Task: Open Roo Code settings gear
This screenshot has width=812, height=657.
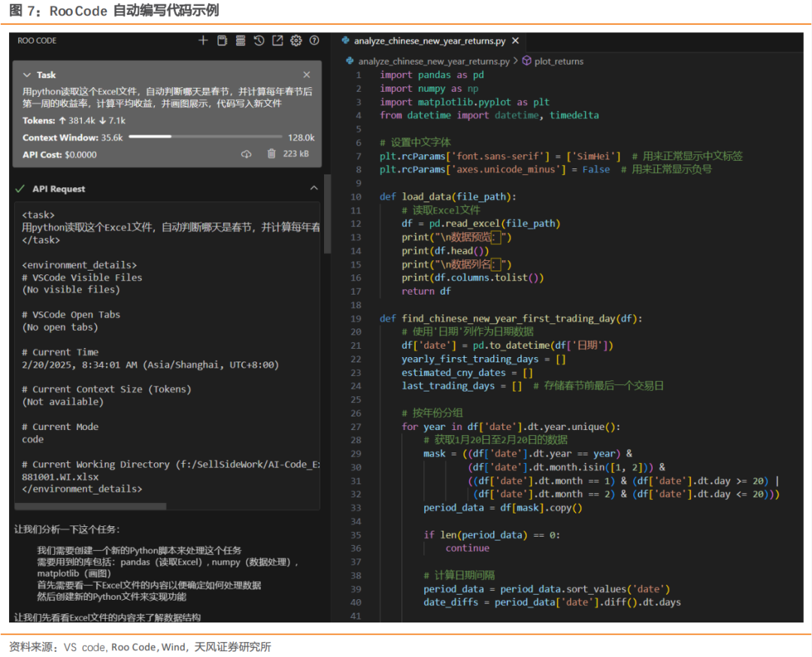Action: [x=296, y=41]
